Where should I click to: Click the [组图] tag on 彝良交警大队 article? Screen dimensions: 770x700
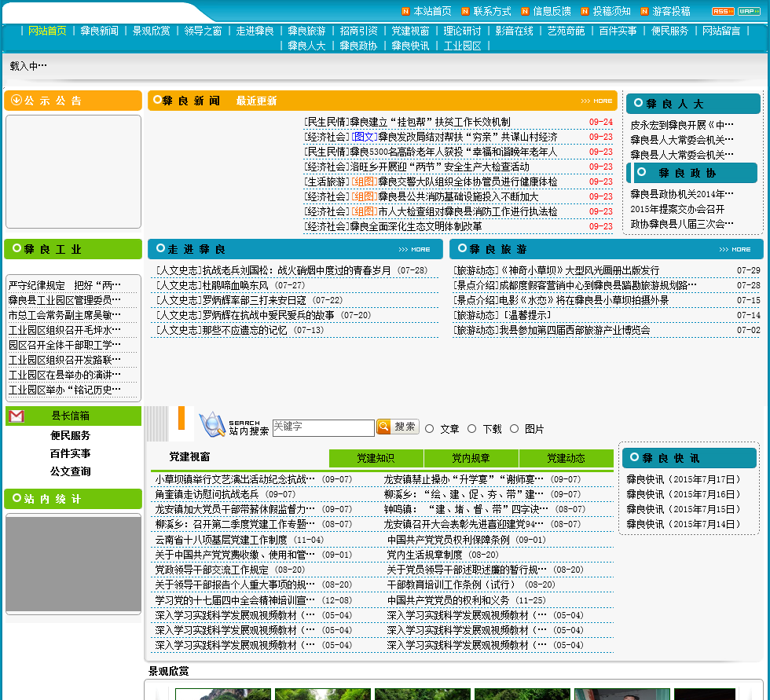coord(365,181)
